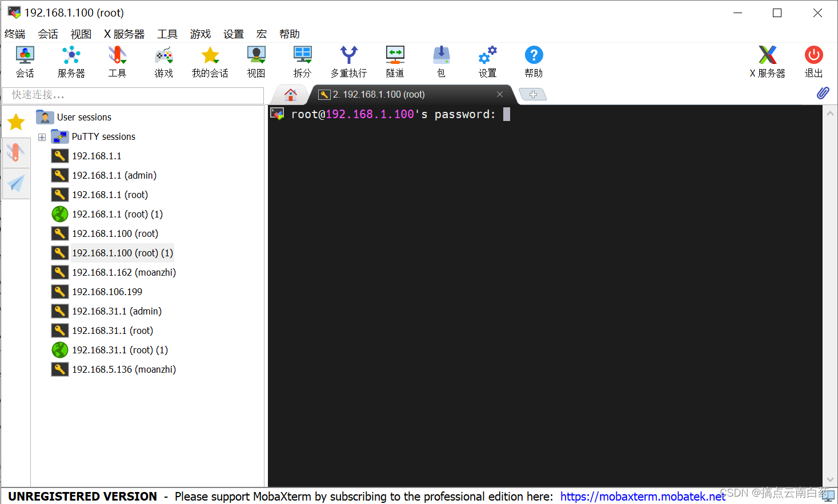Click the 视图 (View) toolbar icon

pyautogui.click(x=256, y=62)
